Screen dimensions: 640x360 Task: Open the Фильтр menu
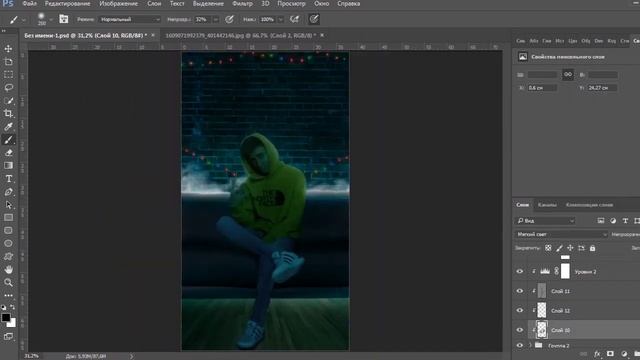coord(242,4)
